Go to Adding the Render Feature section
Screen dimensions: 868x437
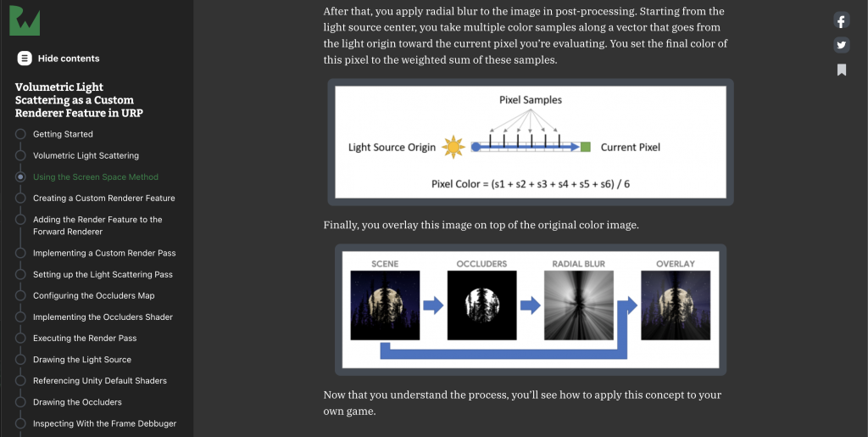point(97,226)
